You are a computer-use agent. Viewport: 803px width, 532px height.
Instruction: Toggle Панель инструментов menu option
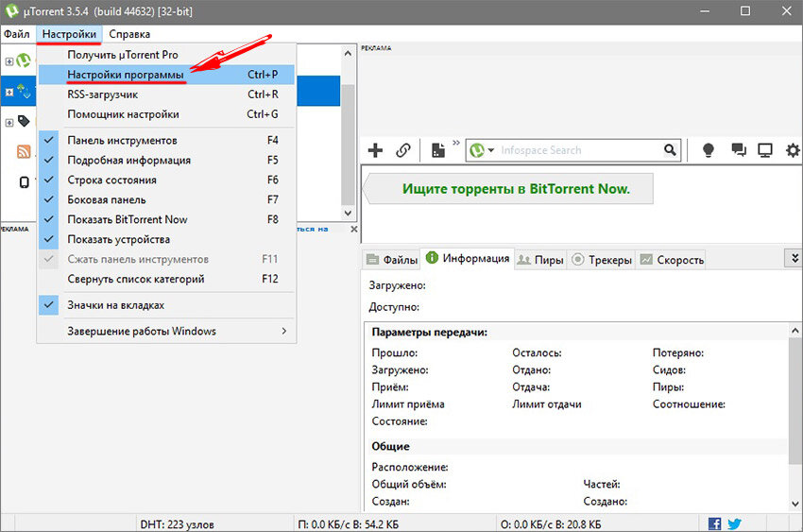(166, 140)
